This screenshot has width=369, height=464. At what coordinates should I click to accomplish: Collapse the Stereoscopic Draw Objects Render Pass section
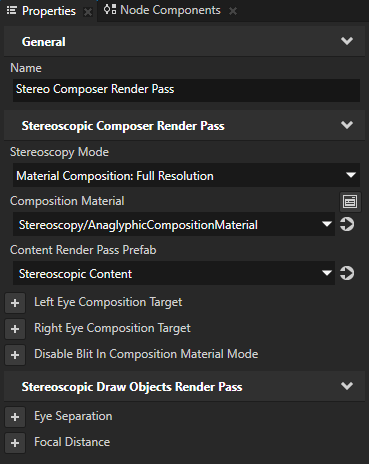(347, 386)
